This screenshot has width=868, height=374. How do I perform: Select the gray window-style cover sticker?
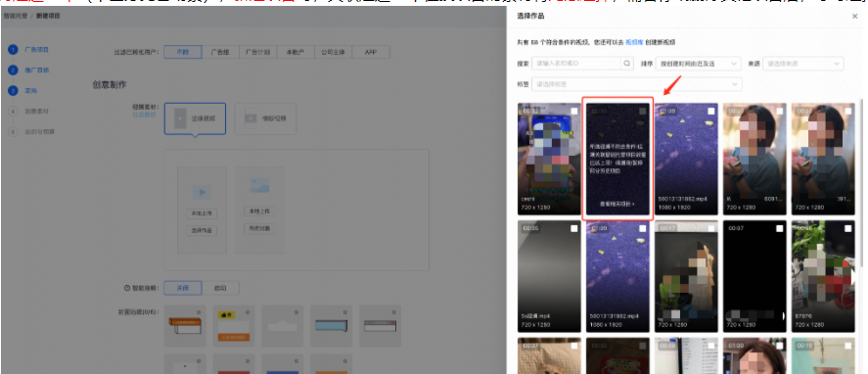380,326
